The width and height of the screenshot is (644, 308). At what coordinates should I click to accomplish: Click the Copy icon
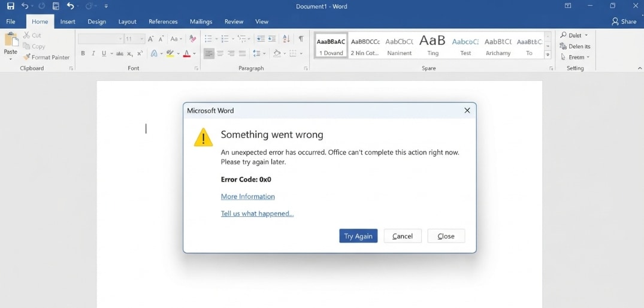(x=27, y=46)
